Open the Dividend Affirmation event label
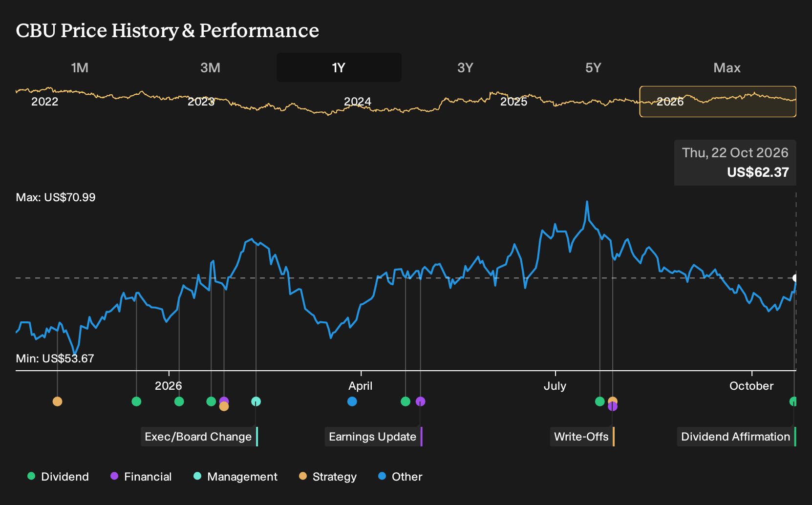Viewport: 812px width, 505px height. 736,437
